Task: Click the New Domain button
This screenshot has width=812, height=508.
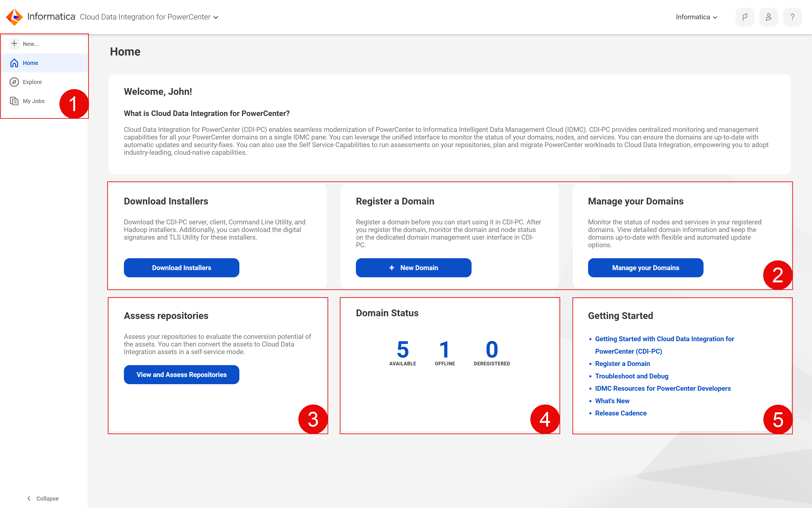Action: (x=413, y=268)
